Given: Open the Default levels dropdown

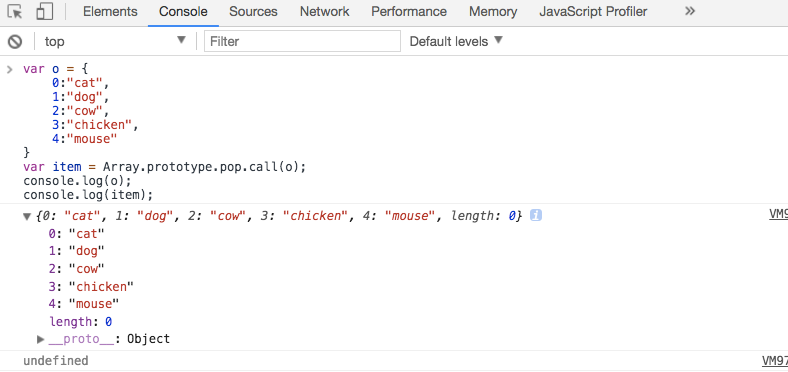Looking at the screenshot, I should tap(456, 41).
